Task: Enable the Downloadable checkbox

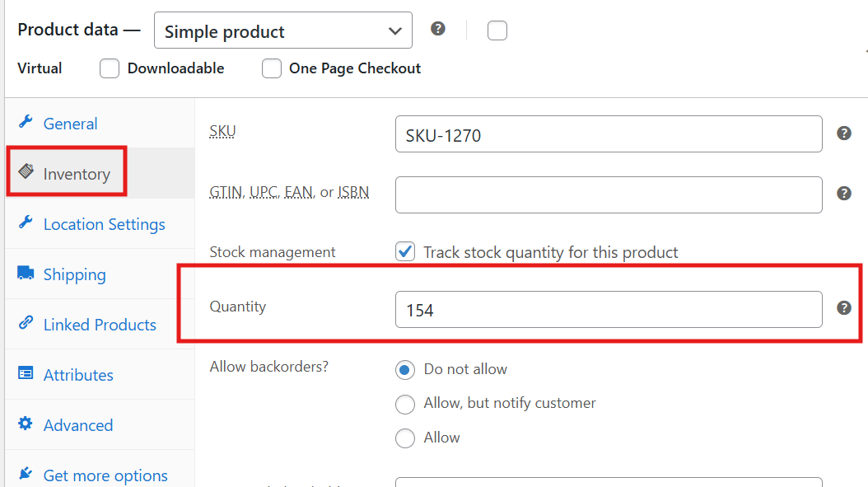Action: (x=110, y=68)
